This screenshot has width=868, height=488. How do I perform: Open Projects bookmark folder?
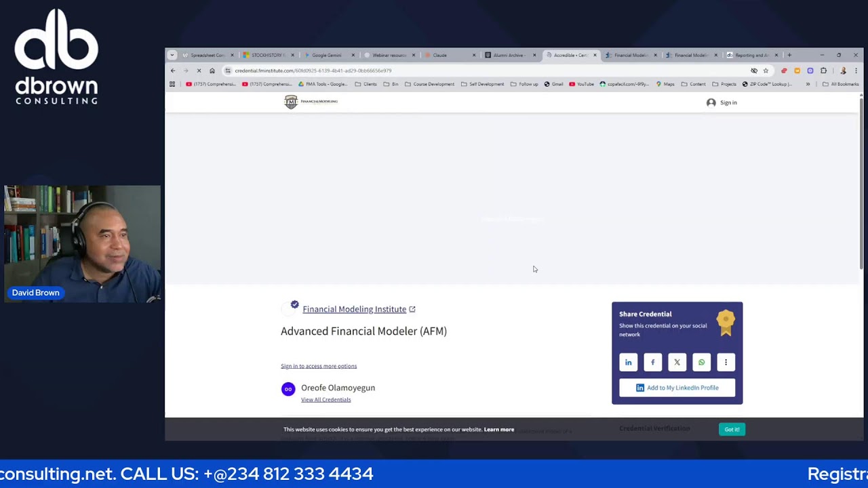click(724, 84)
